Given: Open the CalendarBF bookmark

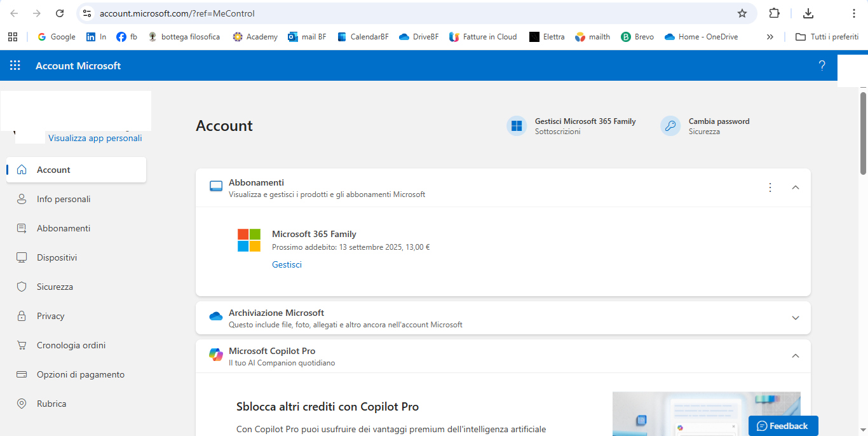Looking at the screenshot, I should (x=363, y=37).
